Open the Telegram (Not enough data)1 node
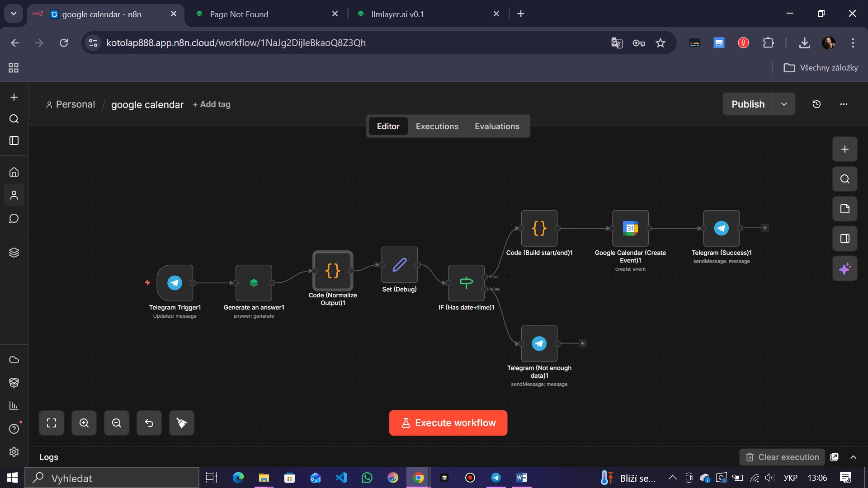The image size is (868, 488). 539,343
